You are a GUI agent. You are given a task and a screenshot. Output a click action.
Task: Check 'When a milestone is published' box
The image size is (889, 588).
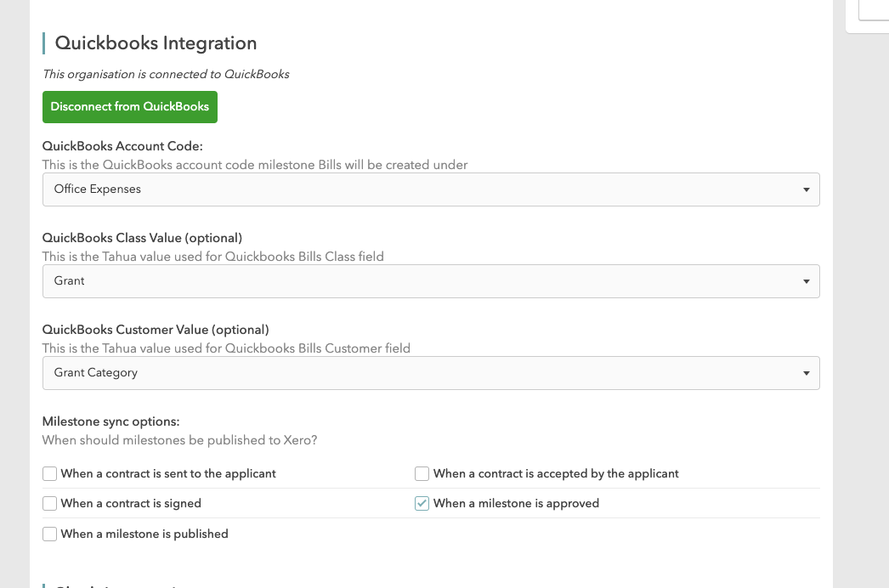50,534
